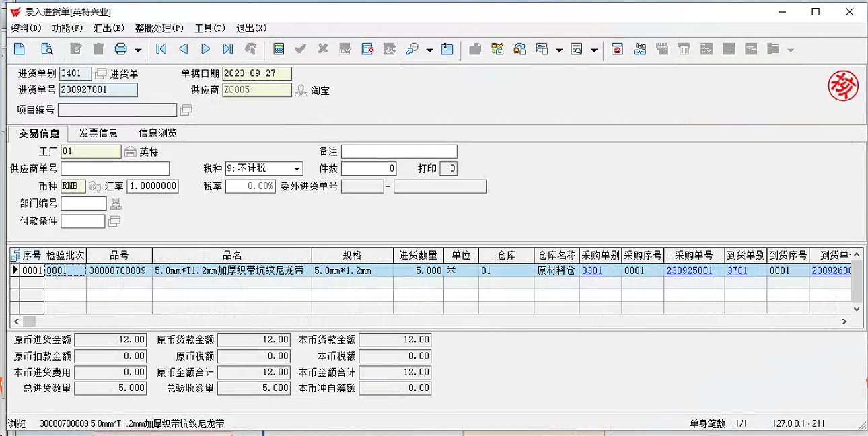Expand the 税种 tax type combo box
The height and width of the screenshot is (436, 868).
(297, 168)
